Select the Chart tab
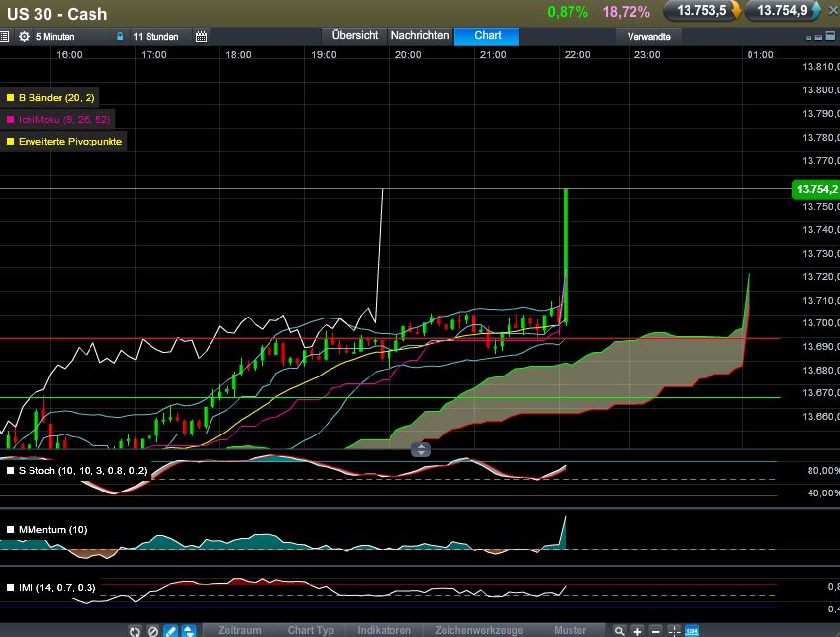Image resolution: width=840 pixels, height=637 pixels. click(x=488, y=35)
